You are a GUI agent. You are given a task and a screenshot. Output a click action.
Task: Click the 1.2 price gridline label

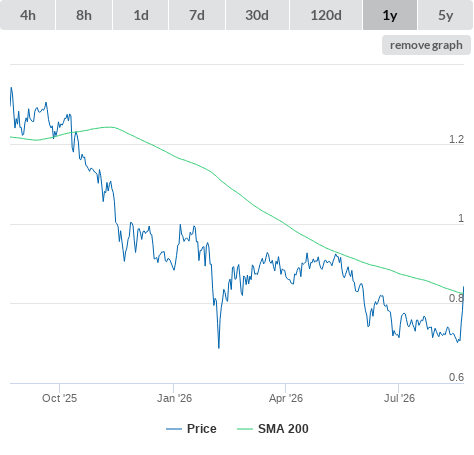pyautogui.click(x=456, y=139)
